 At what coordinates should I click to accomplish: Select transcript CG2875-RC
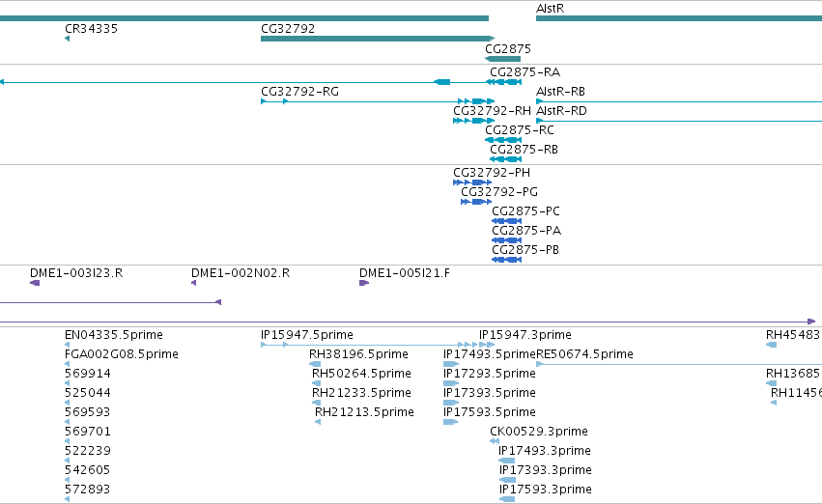click(x=503, y=140)
